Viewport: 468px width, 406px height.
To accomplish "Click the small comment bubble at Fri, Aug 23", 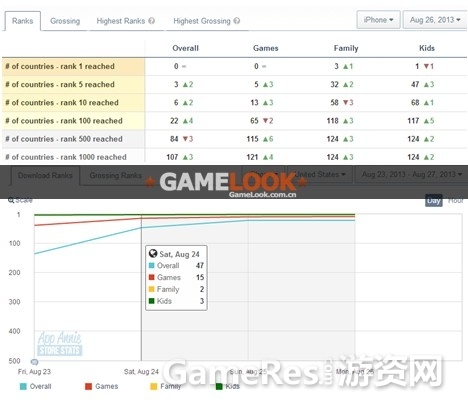I will 34,362.
